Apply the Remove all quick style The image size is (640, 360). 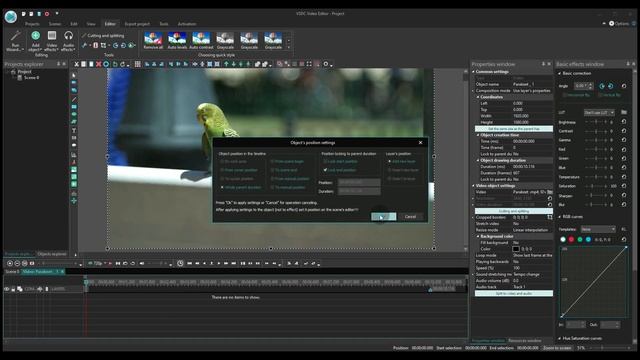[153, 41]
